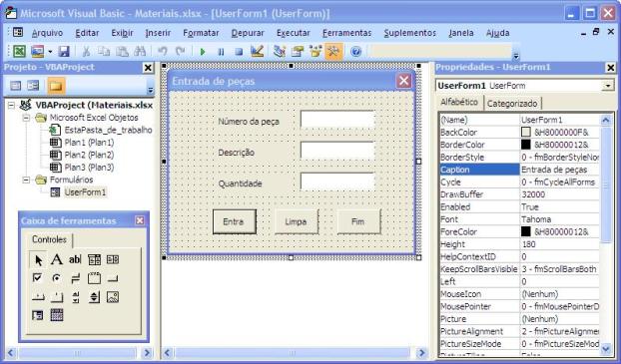This screenshot has width=621, height=364.
Task: Toggle Design Mode with the ruler icon
Action: click(x=257, y=52)
